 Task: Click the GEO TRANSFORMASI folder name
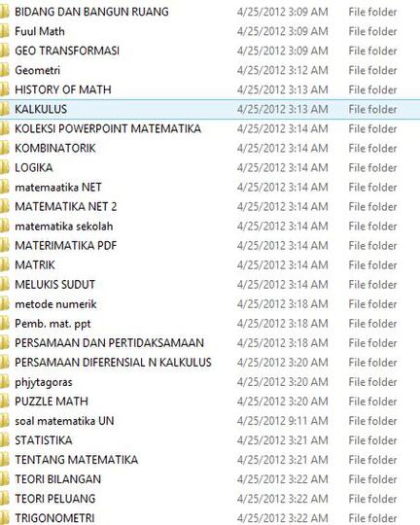[67, 51]
